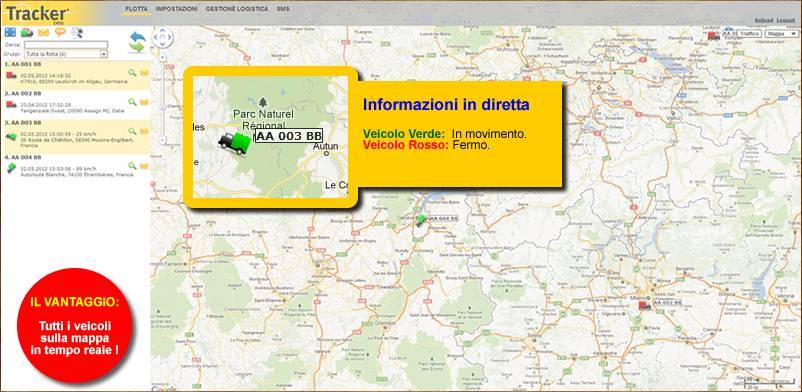Click the Logout link
The width and height of the screenshot is (802, 392).
(785, 20)
